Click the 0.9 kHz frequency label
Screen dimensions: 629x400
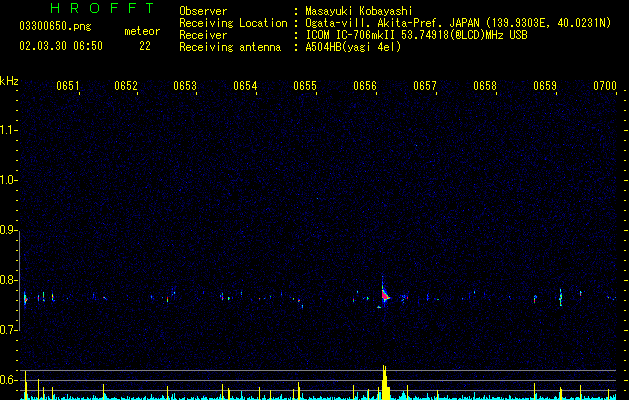[8, 230]
